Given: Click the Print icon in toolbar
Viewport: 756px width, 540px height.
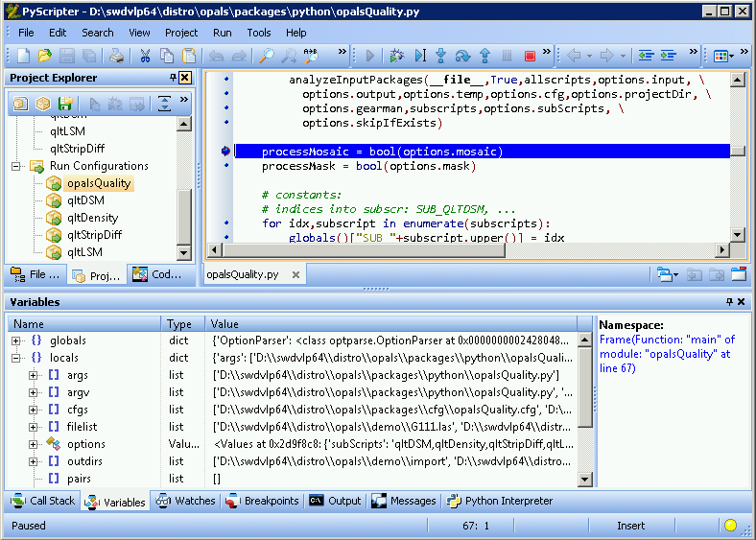Looking at the screenshot, I should [x=115, y=56].
